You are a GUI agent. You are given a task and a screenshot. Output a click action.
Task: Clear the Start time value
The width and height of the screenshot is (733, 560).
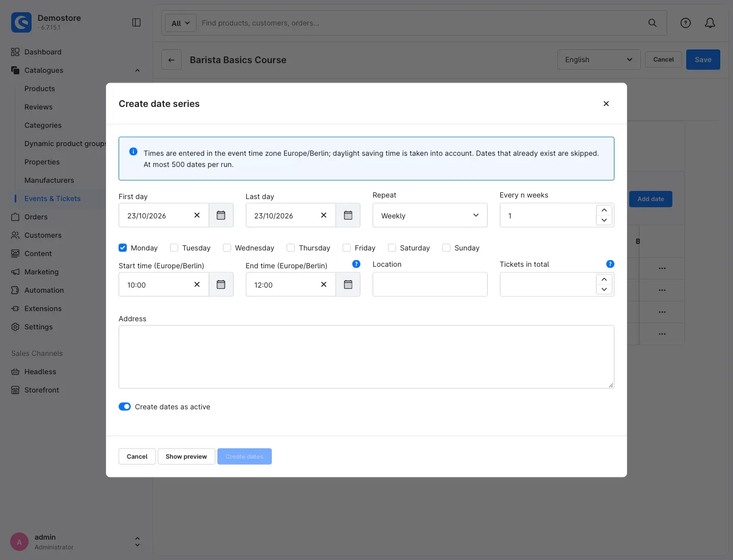click(197, 285)
